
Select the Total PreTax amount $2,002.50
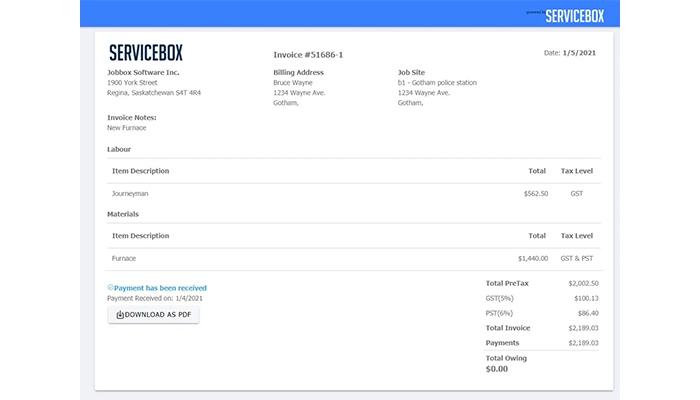[x=583, y=283]
